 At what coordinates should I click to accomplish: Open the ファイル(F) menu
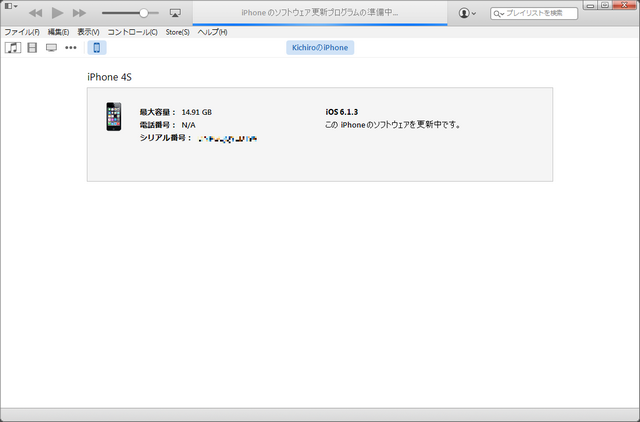pos(22,32)
